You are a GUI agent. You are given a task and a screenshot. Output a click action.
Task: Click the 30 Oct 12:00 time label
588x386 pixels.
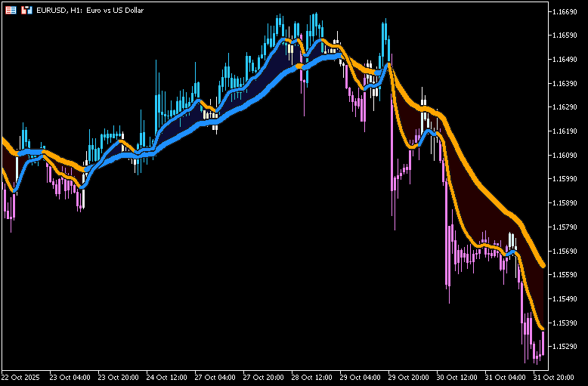[x=456, y=377]
